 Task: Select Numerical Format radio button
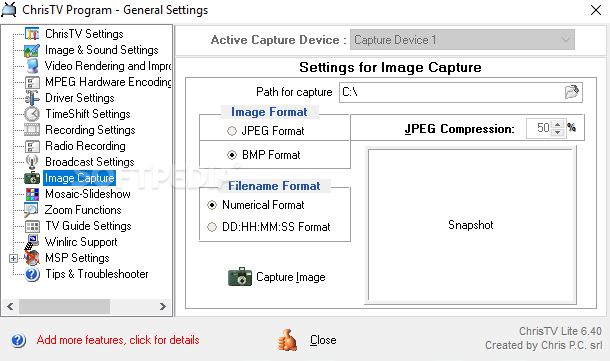pos(212,205)
